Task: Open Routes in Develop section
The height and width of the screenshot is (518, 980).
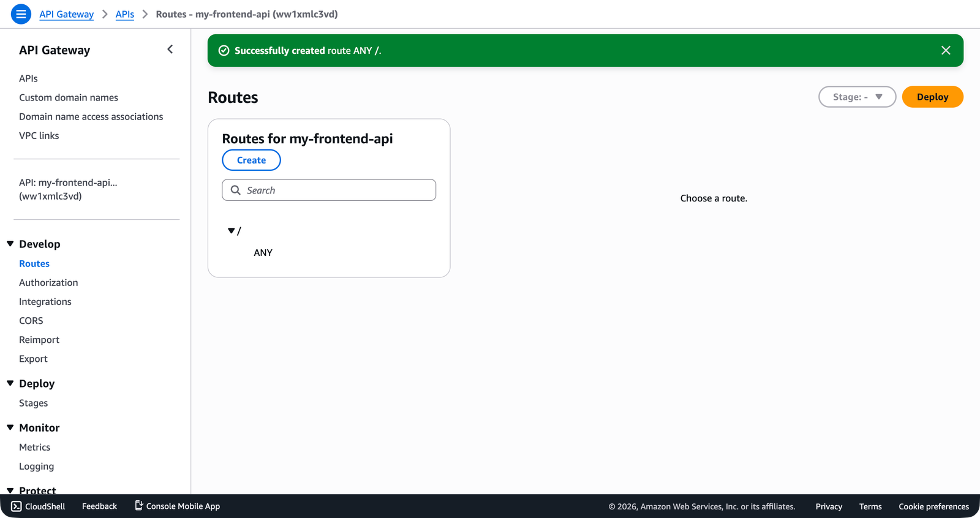Action: (34, 263)
